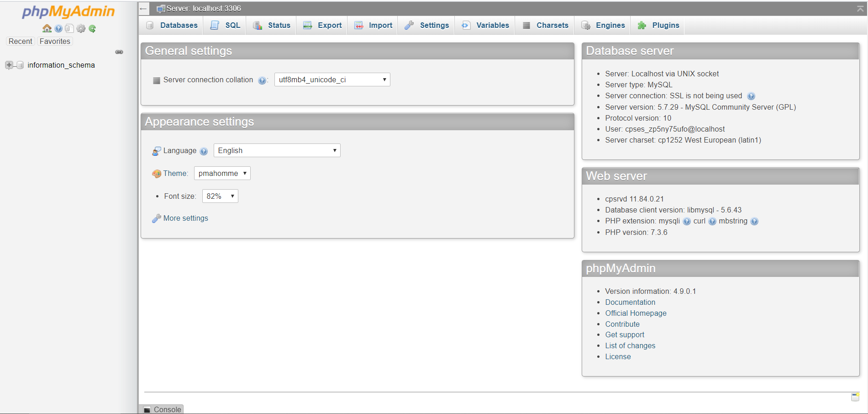Open the Font size dropdown showing 82%
This screenshot has width=868, height=414.
(220, 196)
